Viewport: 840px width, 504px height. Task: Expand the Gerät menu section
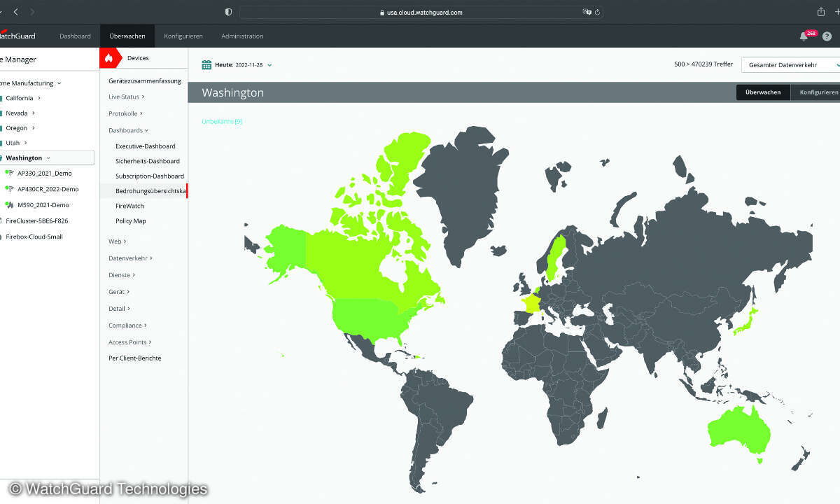119,292
